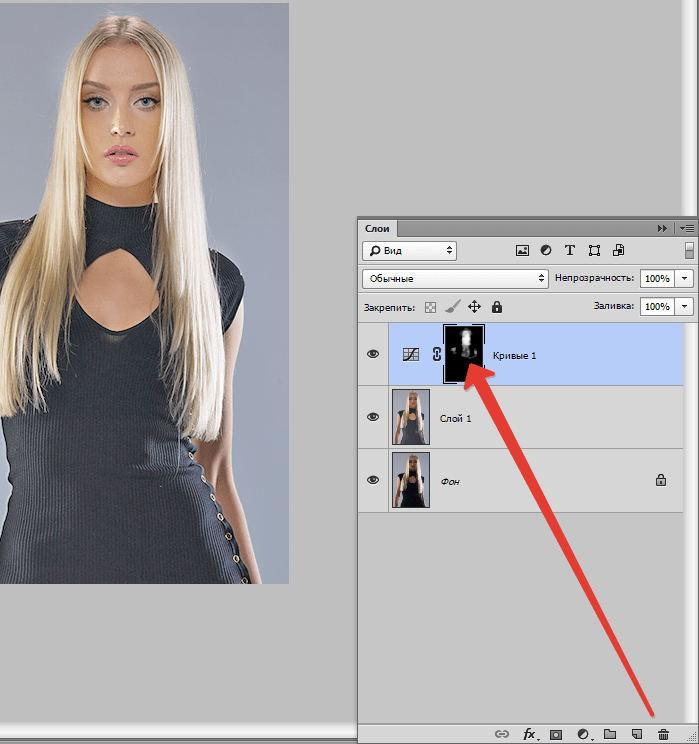Open the Заливка slider arrow
The width and height of the screenshot is (699, 744).
point(684,307)
